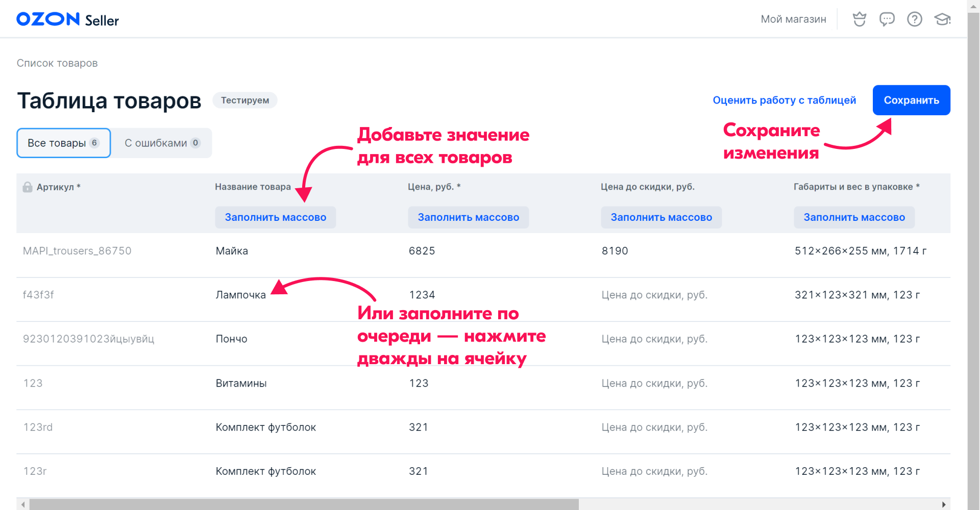The width and height of the screenshot is (980, 510).
Task: Click Цена до скидки, руб. column header
Action: point(647,187)
